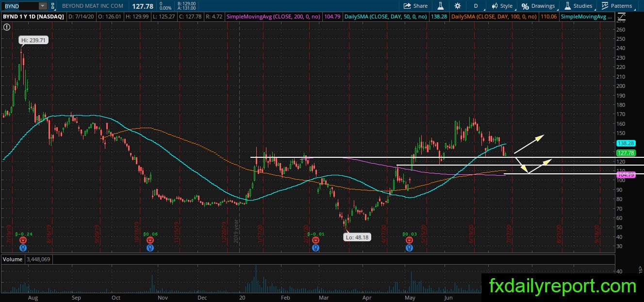Click the blue lightbulb icon under $-0.24

pos(22,248)
